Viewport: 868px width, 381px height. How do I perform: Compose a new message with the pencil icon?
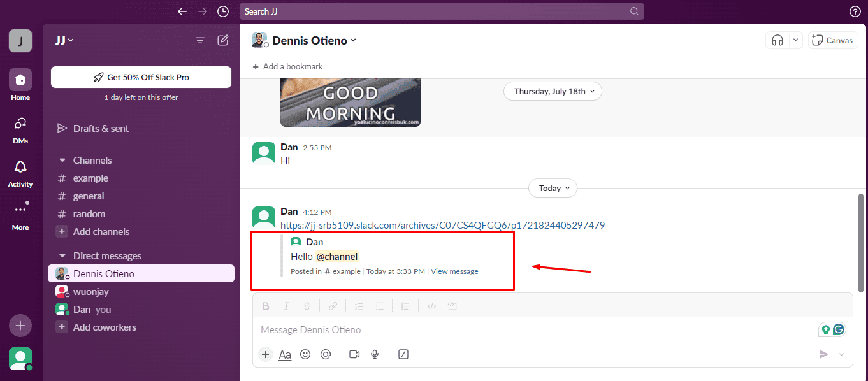pyautogui.click(x=223, y=40)
